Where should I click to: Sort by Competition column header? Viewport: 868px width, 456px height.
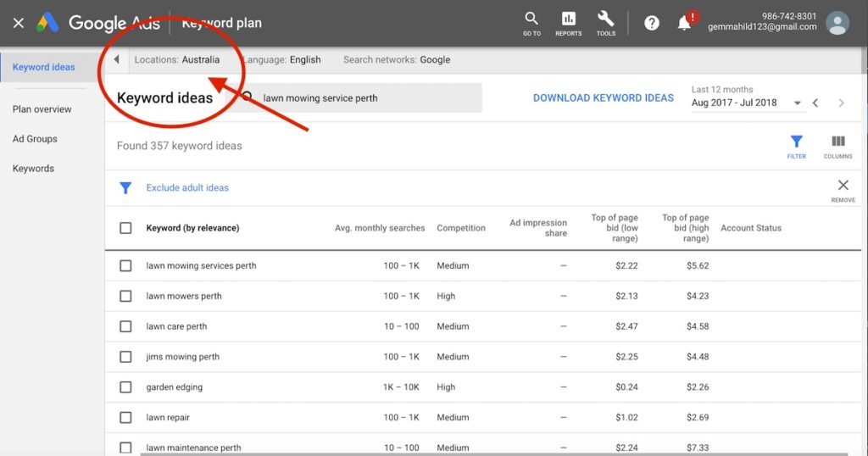click(461, 228)
